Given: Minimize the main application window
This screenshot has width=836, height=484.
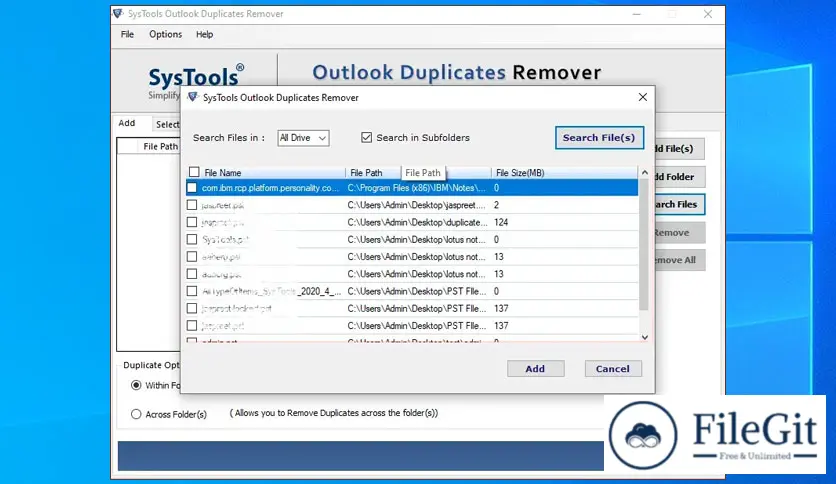Looking at the screenshot, I should click(637, 14).
